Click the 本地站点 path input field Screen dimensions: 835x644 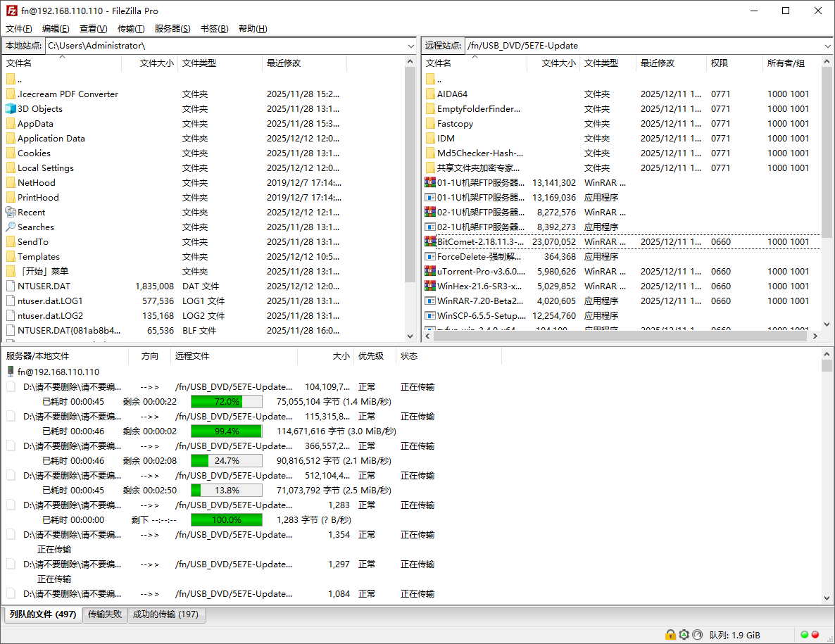pos(225,46)
